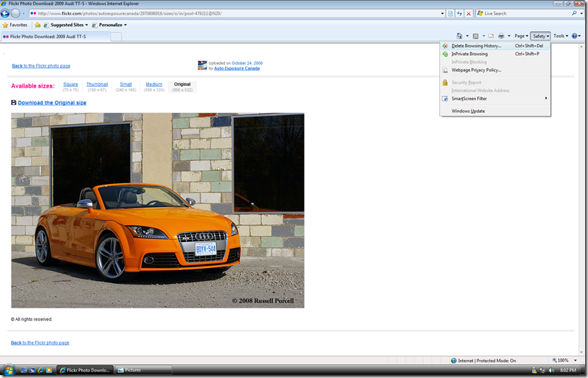
Task: Click the Switch Between Windows quick launch icon
Action: pos(32,370)
